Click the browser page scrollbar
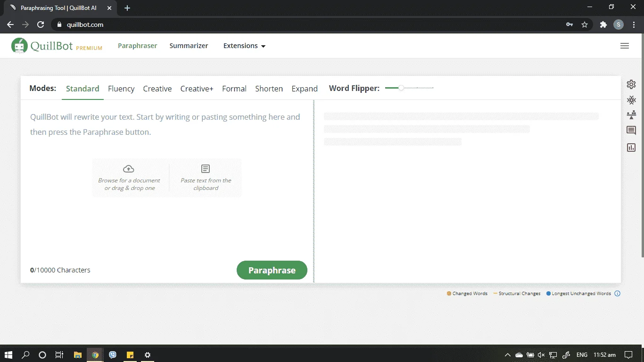 click(642, 146)
